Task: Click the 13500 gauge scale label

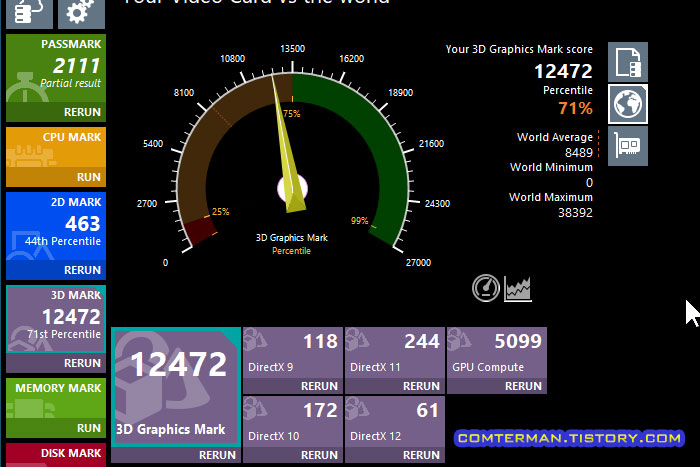Action: coord(292,49)
